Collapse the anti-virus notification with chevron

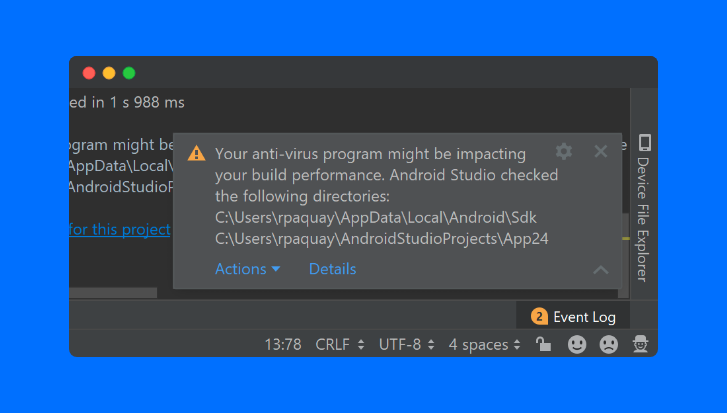click(601, 270)
